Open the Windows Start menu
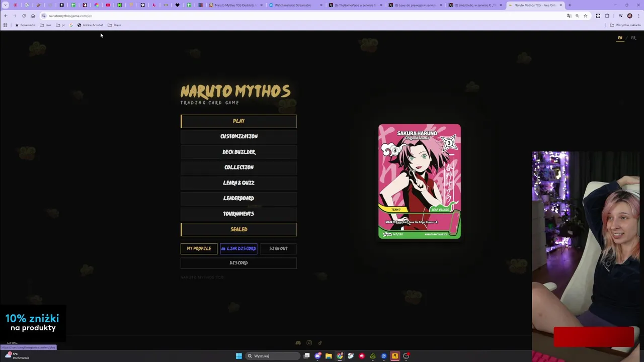This screenshot has width=644, height=362. [238, 356]
